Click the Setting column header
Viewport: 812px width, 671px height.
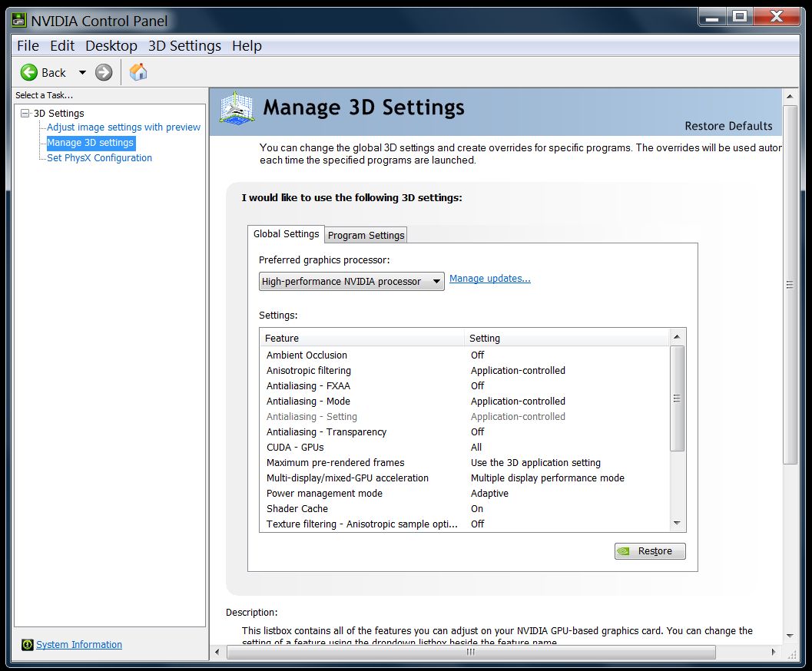[567, 339]
